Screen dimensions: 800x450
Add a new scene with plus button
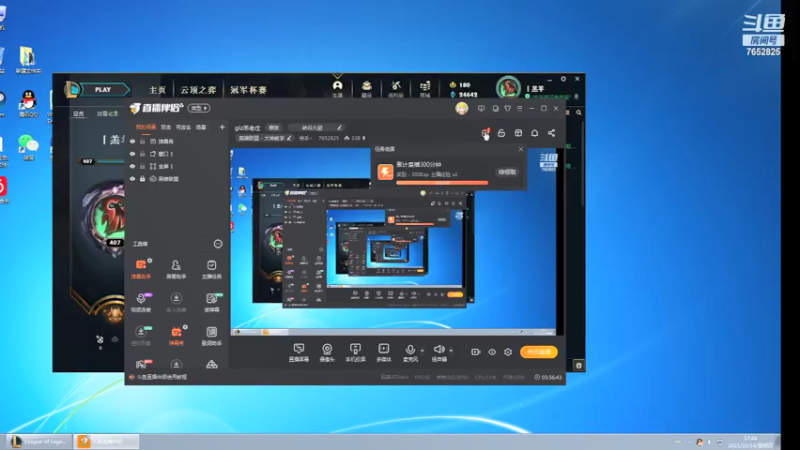click(222, 127)
